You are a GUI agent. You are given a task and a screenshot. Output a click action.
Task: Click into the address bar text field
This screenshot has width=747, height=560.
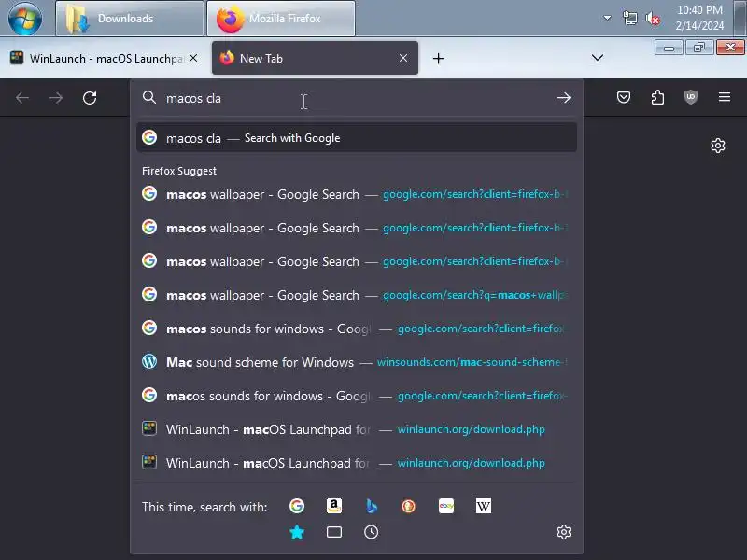(x=358, y=98)
